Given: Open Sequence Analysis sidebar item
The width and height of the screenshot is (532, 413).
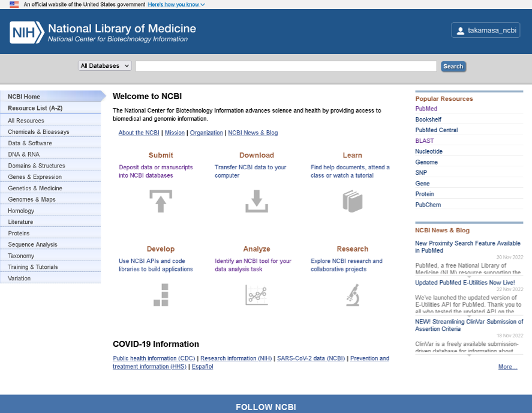Looking at the screenshot, I should pyautogui.click(x=50, y=244).
